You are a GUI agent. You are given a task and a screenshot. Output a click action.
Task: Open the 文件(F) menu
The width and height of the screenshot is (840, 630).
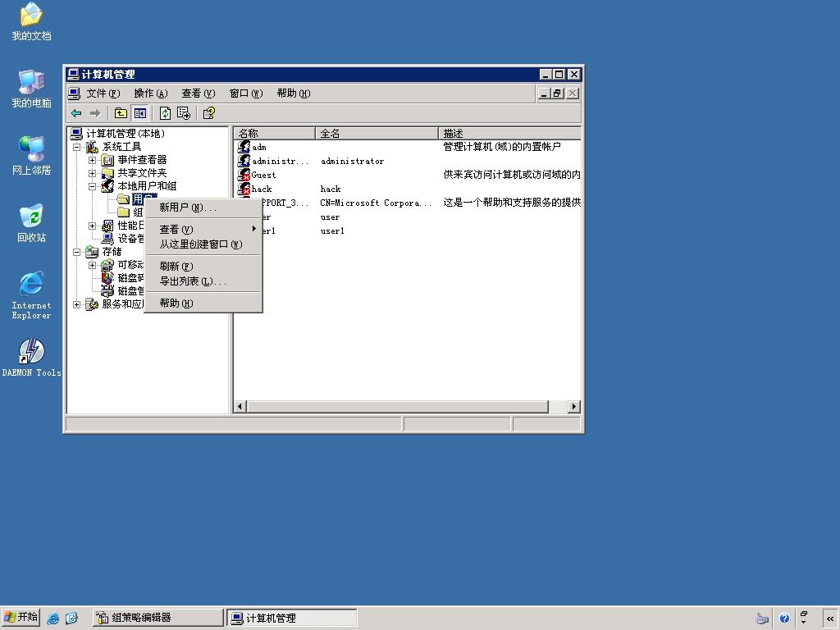(103, 94)
